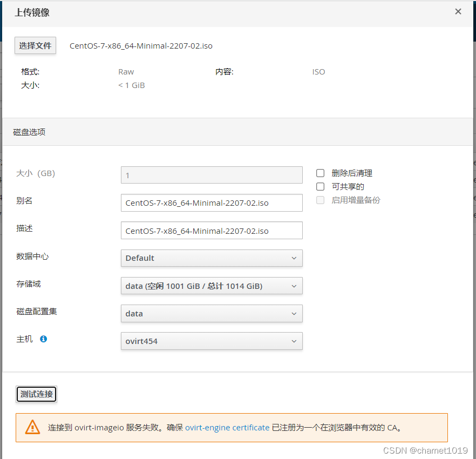
Task: Open the ovirt-engine certificate link
Action: pos(227,427)
